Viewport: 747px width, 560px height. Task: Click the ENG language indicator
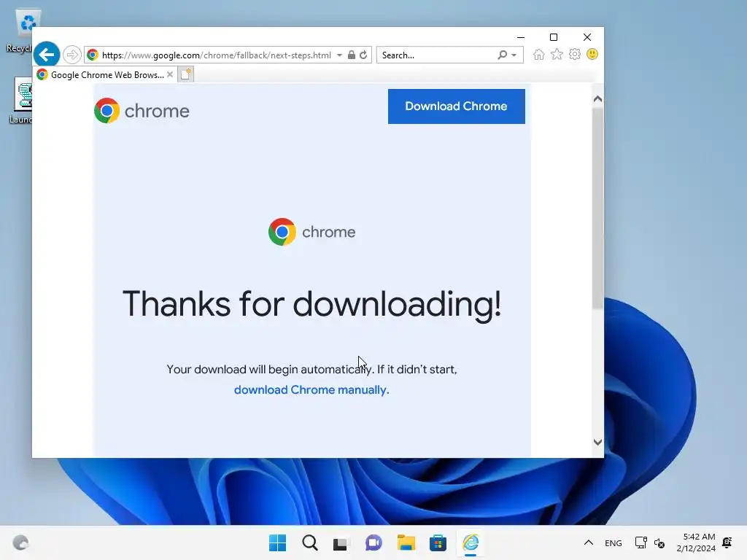click(613, 543)
